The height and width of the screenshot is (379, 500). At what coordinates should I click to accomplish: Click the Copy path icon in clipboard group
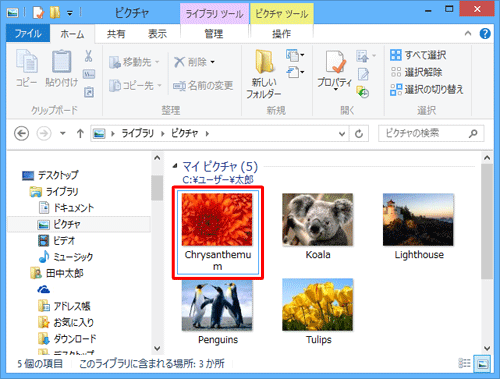coord(89,74)
